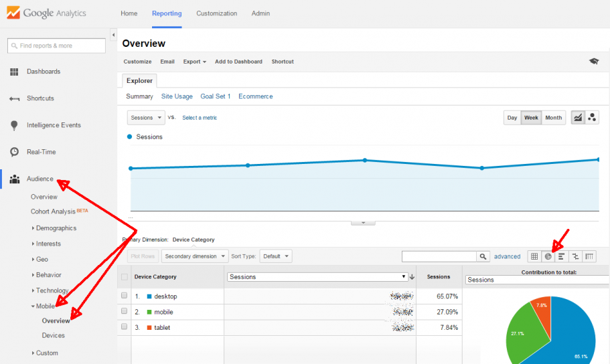Open the education graduation cap icon
This screenshot has width=610, height=364.
(594, 62)
